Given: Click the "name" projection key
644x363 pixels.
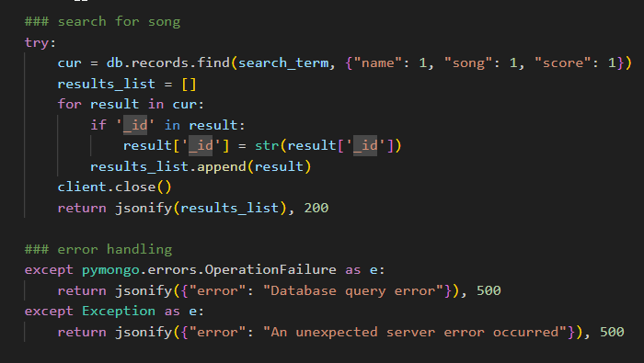Looking at the screenshot, I should pos(377,62).
